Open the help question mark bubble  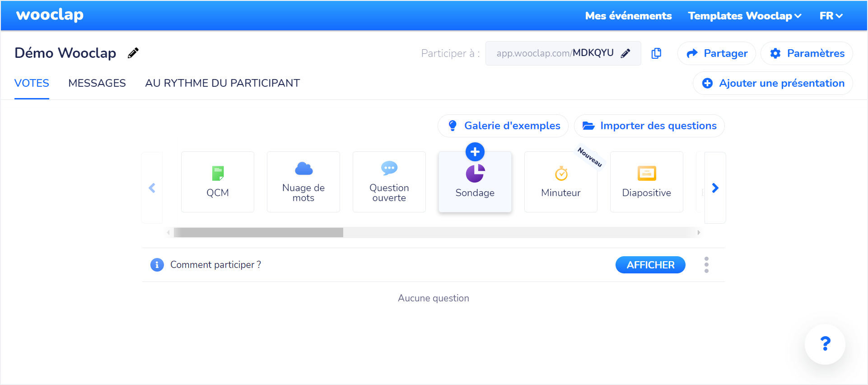pyautogui.click(x=825, y=344)
